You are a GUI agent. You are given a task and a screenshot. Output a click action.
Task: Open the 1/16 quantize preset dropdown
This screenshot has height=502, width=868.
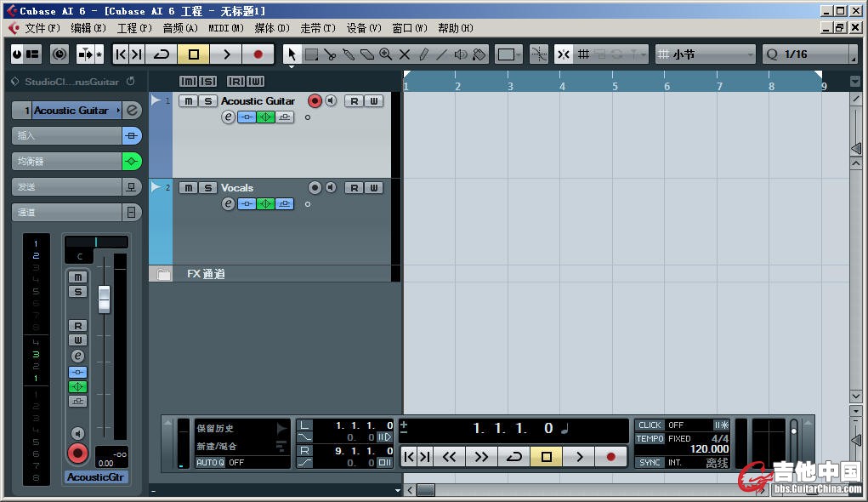click(809, 54)
